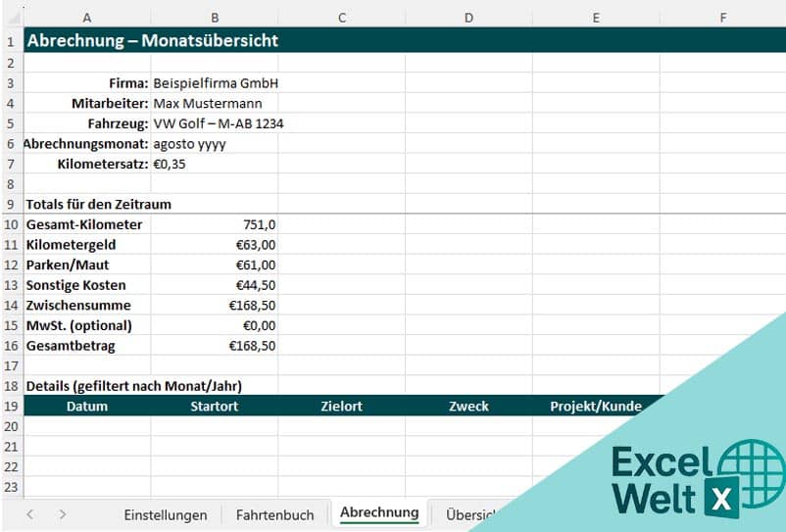Select the cell containing Beispielfirma GmbH
786x532 pixels.
(214, 83)
